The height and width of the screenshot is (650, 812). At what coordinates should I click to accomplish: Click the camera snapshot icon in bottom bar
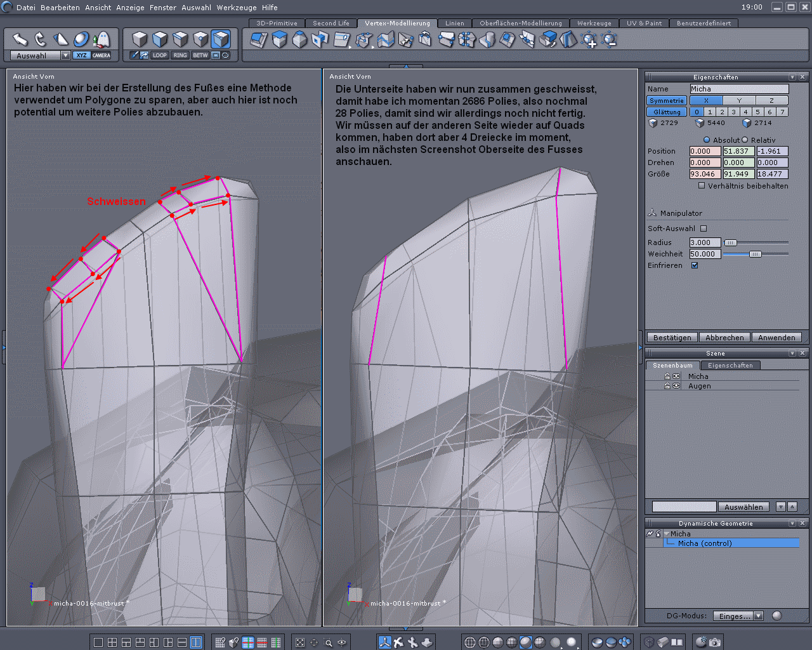[715, 642]
